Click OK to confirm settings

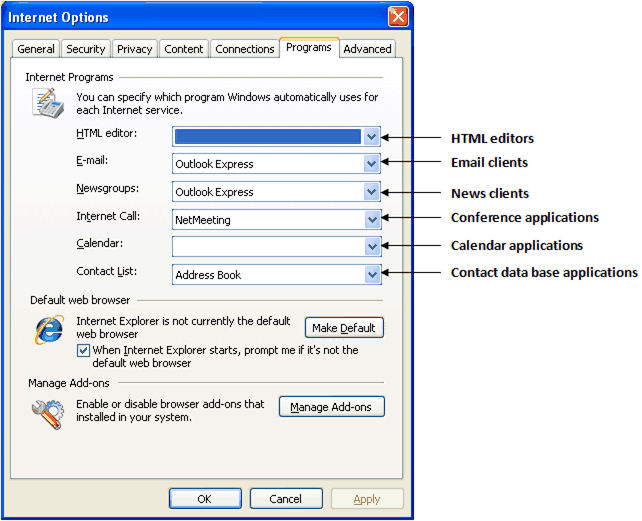205,499
